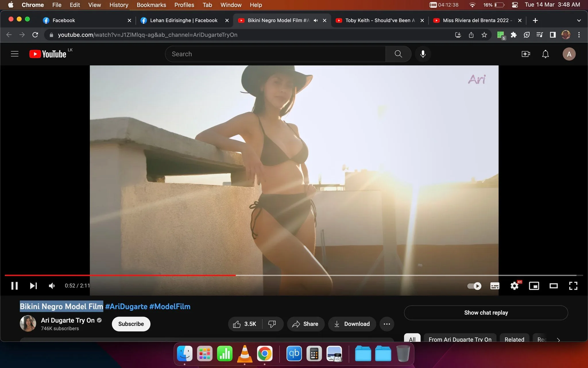Open the Bookmarks menu
The image size is (588, 368).
point(151,5)
